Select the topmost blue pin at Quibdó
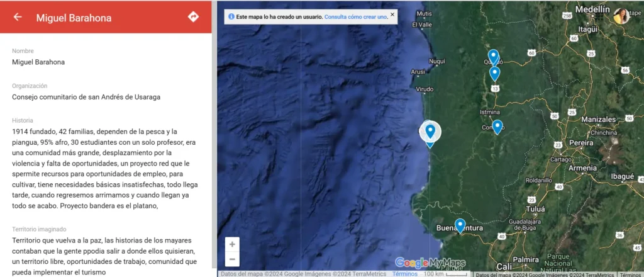 pos(493,56)
